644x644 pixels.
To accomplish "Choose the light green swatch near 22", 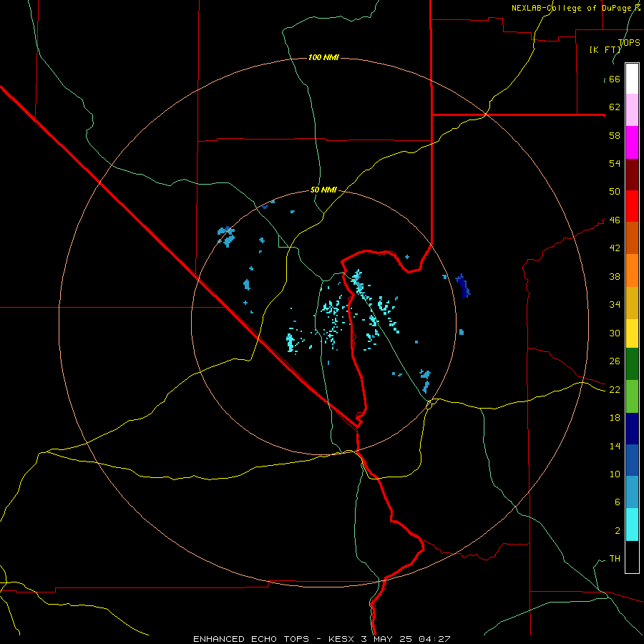I will pos(632,396).
